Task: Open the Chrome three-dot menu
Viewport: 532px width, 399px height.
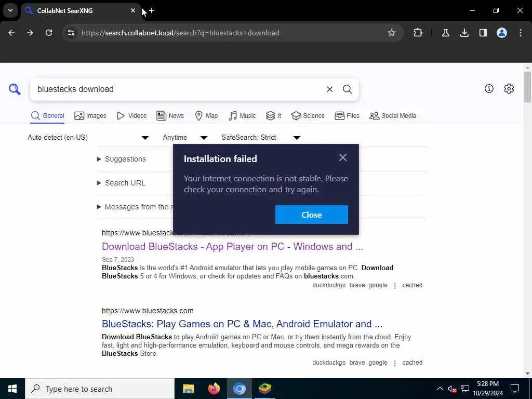Action: 521,33
